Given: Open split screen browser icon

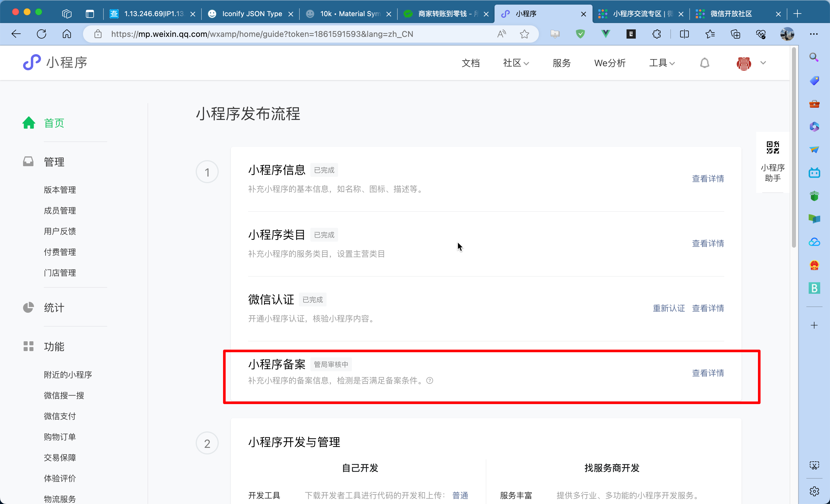Looking at the screenshot, I should click(x=684, y=34).
